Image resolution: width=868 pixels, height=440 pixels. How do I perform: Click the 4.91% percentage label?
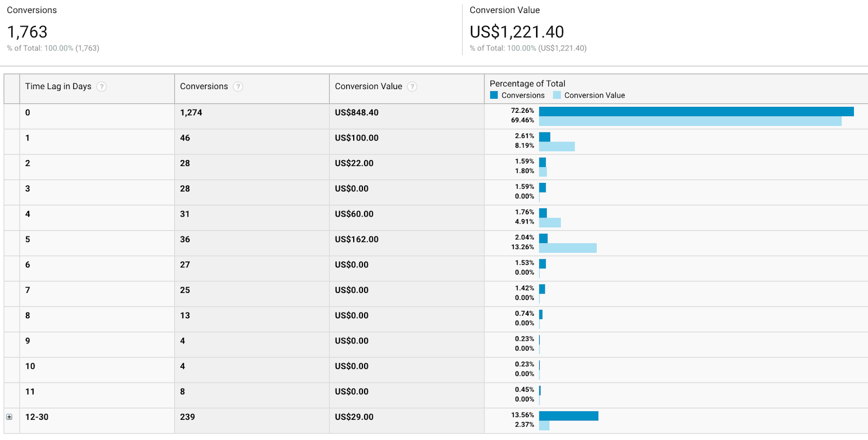click(525, 222)
